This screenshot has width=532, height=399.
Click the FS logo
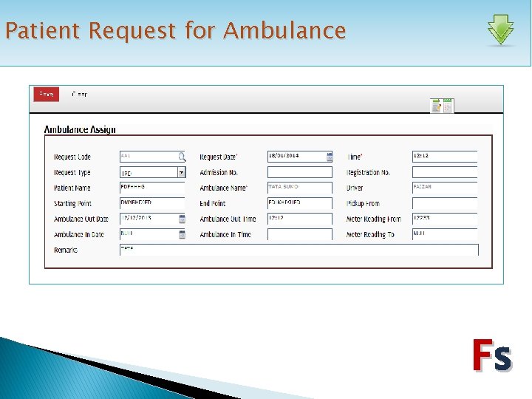click(x=492, y=355)
